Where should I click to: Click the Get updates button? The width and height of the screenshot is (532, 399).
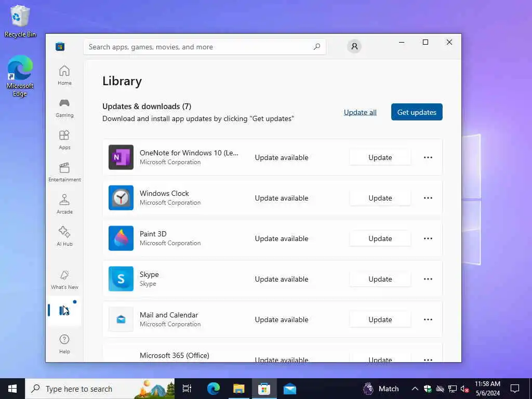(417, 112)
